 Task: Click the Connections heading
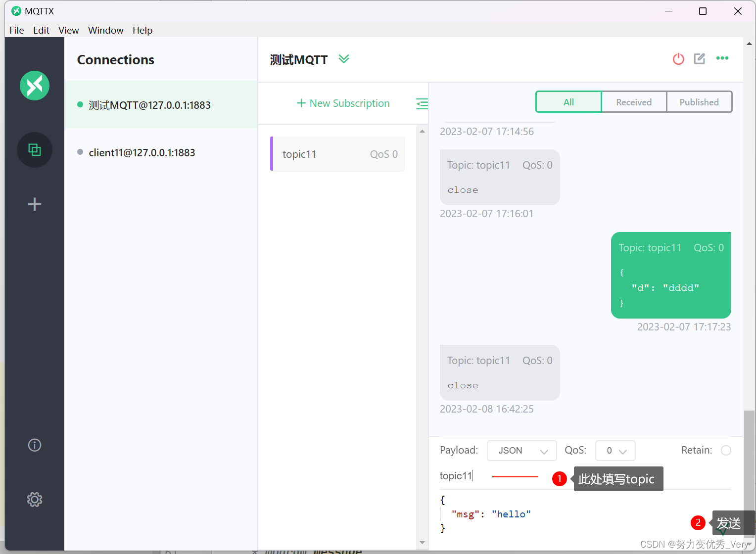tap(116, 60)
